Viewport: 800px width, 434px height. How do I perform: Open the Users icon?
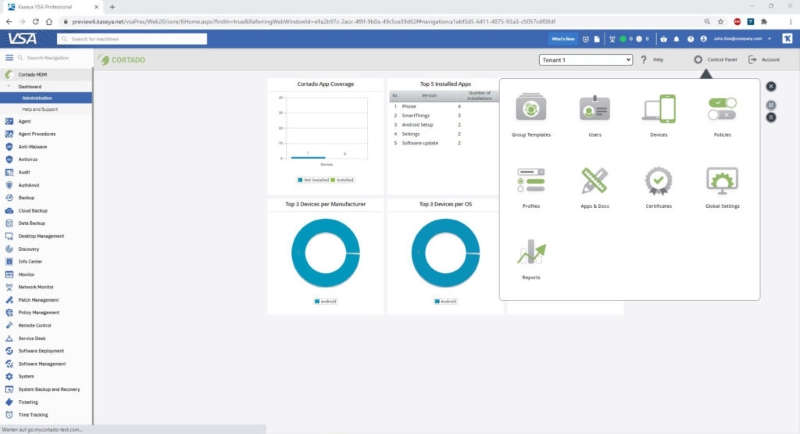point(594,108)
